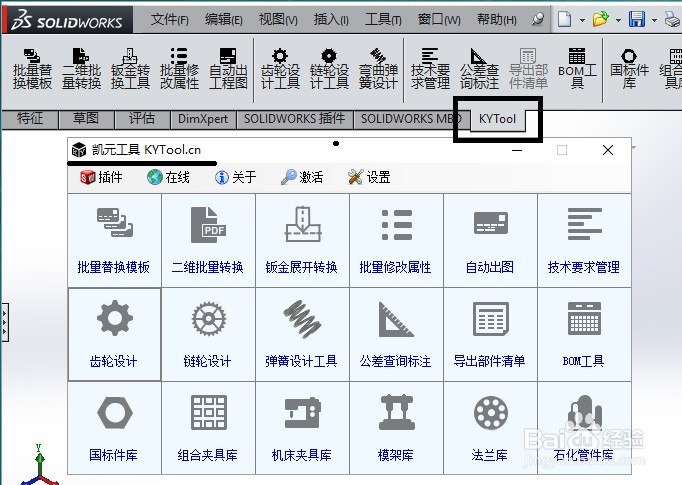Open BOM工具 from the ribbon

pyautogui.click(x=577, y=68)
